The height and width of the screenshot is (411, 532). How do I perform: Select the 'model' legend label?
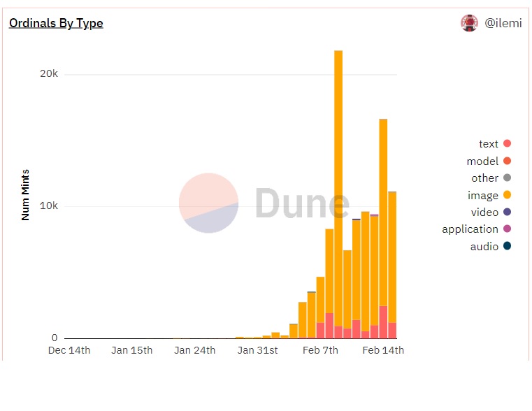click(482, 161)
